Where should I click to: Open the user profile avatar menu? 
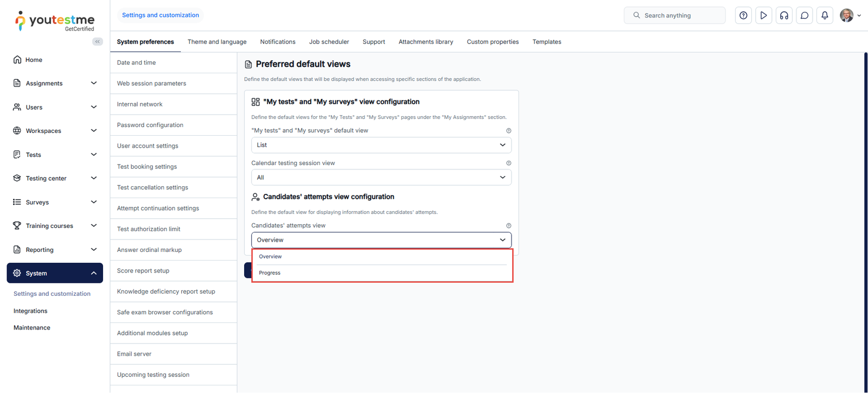tap(850, 16)
